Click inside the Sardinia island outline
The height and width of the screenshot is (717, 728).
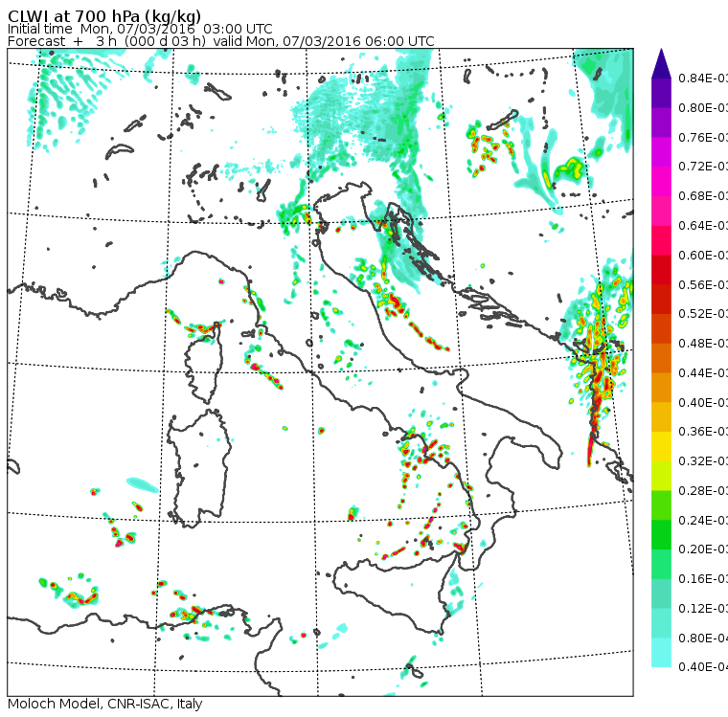pos(199,469)
